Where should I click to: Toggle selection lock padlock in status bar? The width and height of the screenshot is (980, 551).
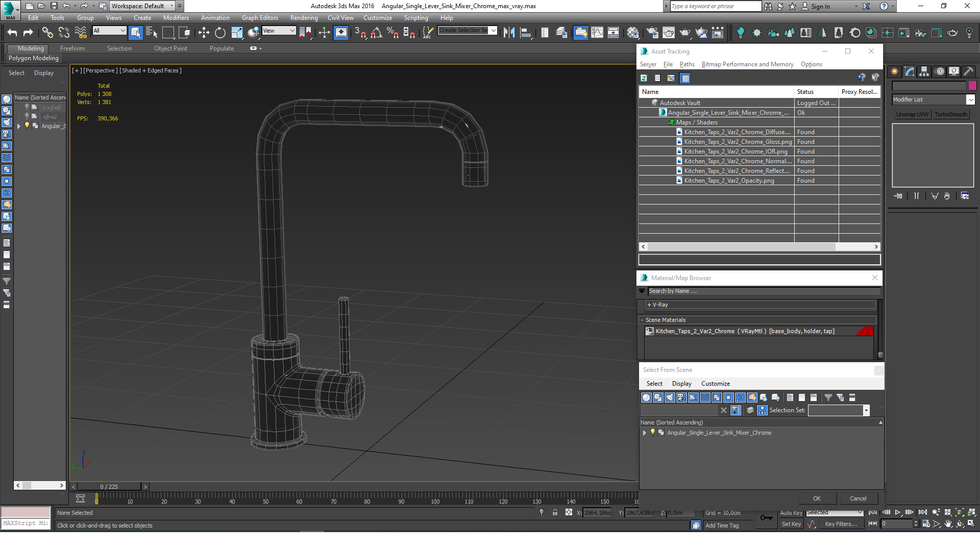coord(555,513)
